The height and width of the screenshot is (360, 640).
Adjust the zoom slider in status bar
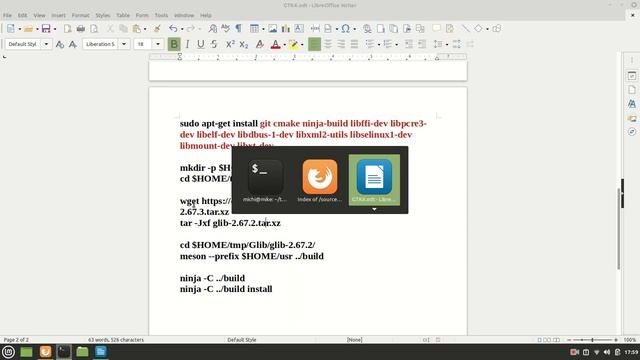coord(592,340)
